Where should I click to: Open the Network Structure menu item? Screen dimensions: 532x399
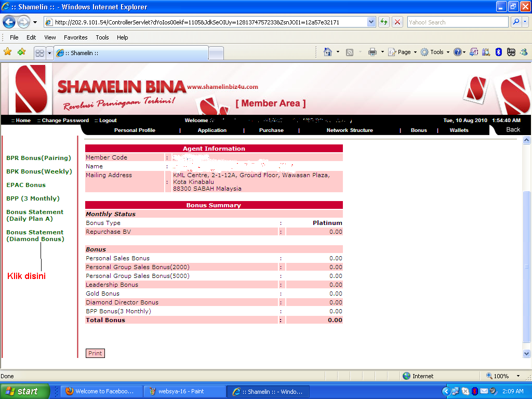point(350,130)
